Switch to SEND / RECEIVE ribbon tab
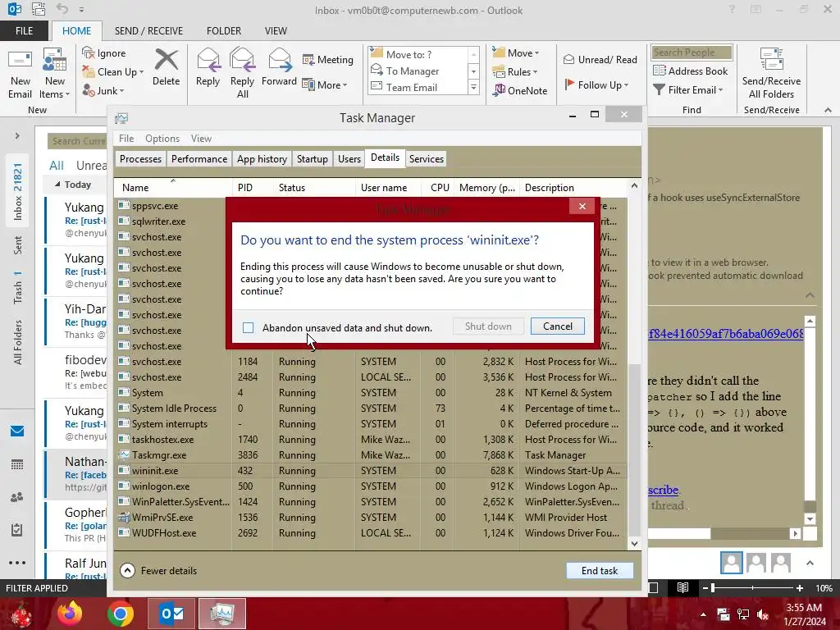This screenshot has width=840, height=630. 148,31
